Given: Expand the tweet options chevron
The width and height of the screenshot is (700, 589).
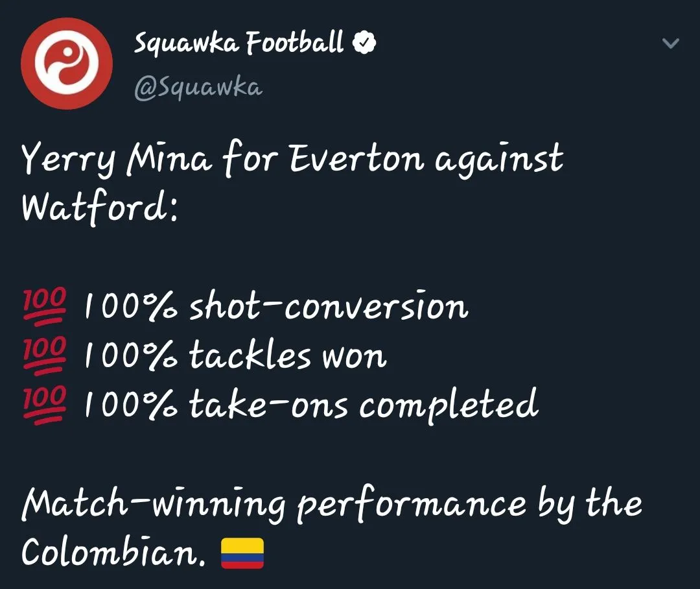Looking at the screenshot, I should tap(670, 43).
